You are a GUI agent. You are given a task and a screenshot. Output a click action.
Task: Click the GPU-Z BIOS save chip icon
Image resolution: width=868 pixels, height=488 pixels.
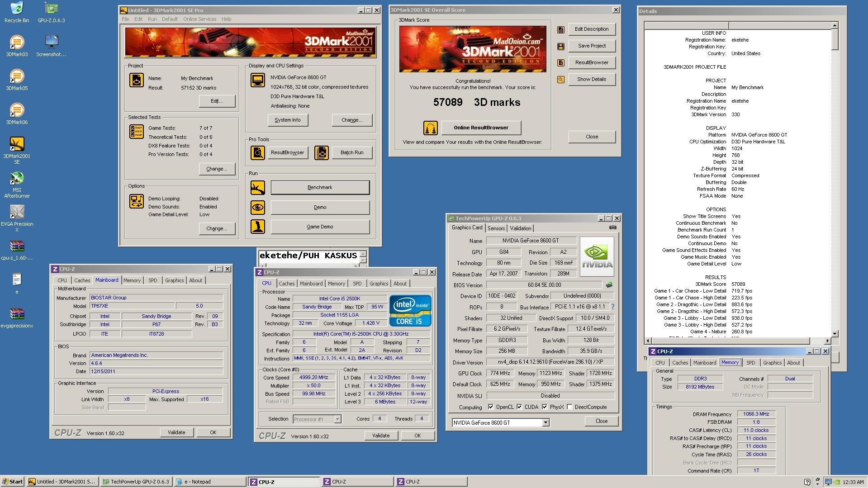609,285
